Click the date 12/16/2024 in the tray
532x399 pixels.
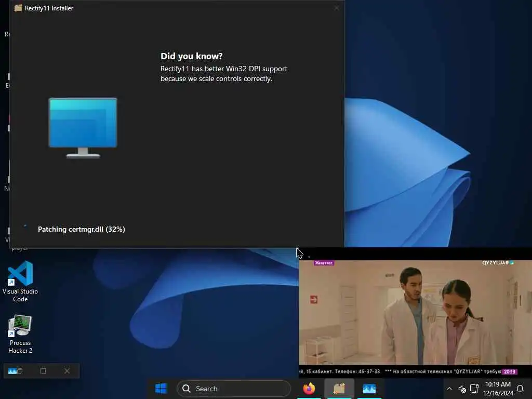(x=498, y=393)
